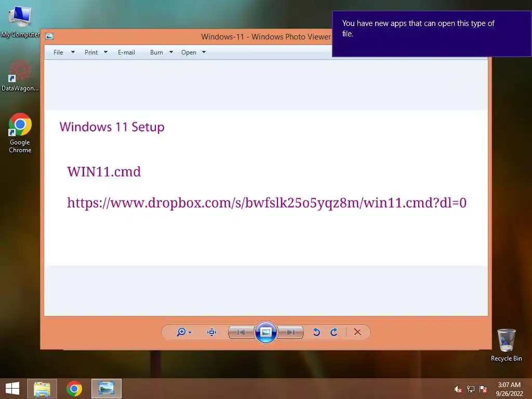
Task: Expand the Print dropdown arrow
Action: 105,52
